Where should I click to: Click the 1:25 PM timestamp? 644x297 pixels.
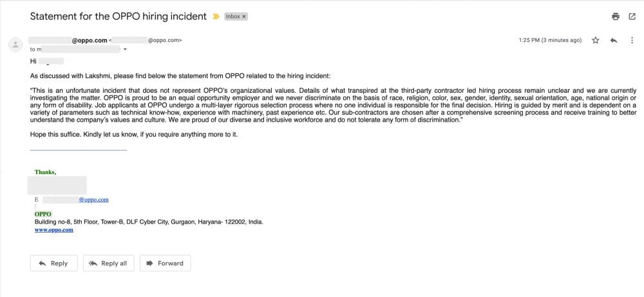tap(549, 40)
